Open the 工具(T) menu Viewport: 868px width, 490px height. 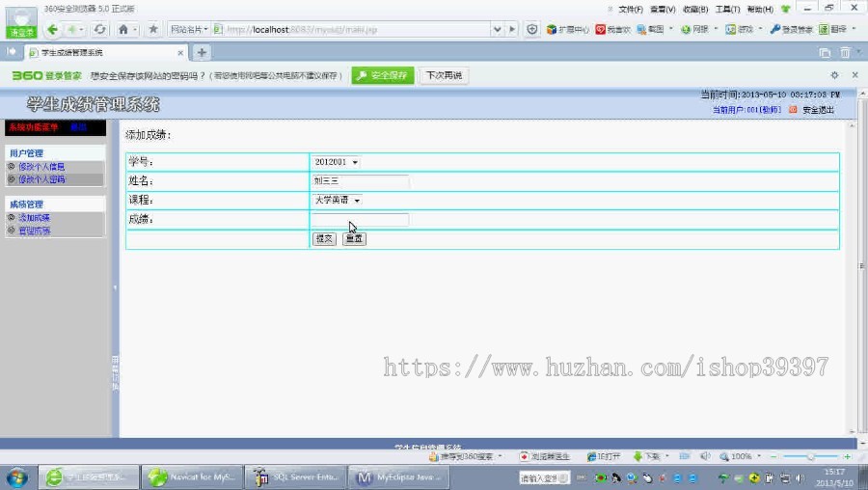[x=727, y=10]
